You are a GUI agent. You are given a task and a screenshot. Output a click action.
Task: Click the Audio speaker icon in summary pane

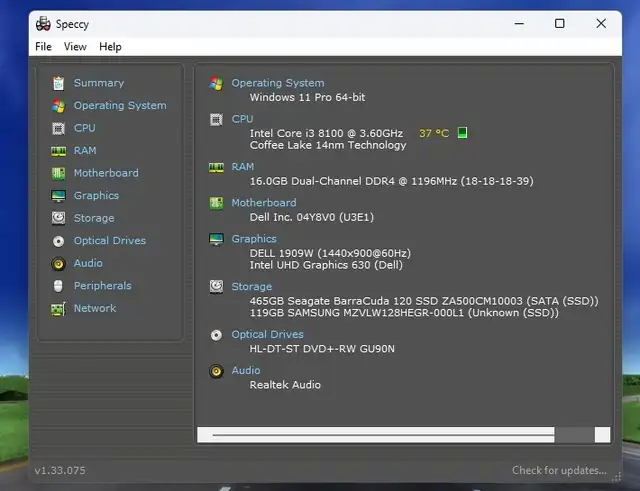pyautogui.click(x=216, y=371)
